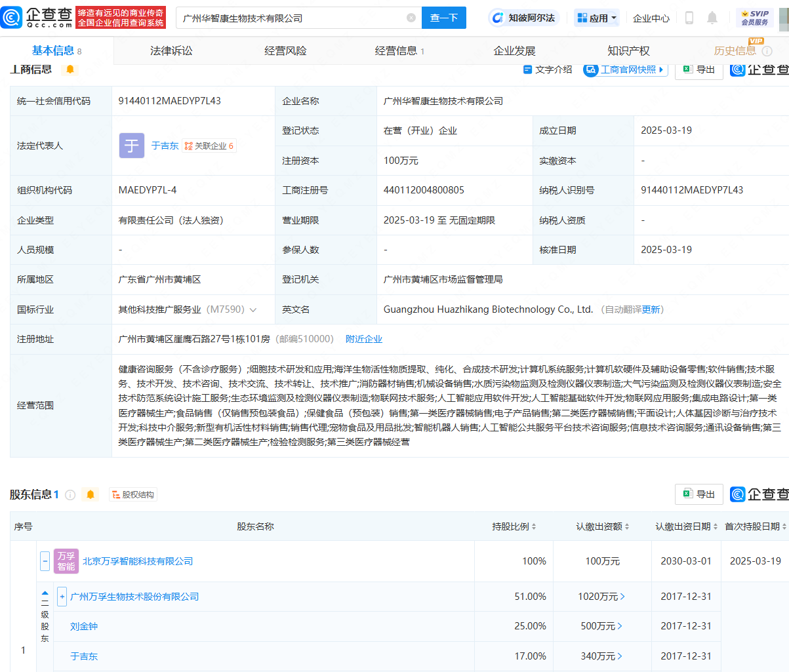Go to 企业中心

click(x=651, y=18)
